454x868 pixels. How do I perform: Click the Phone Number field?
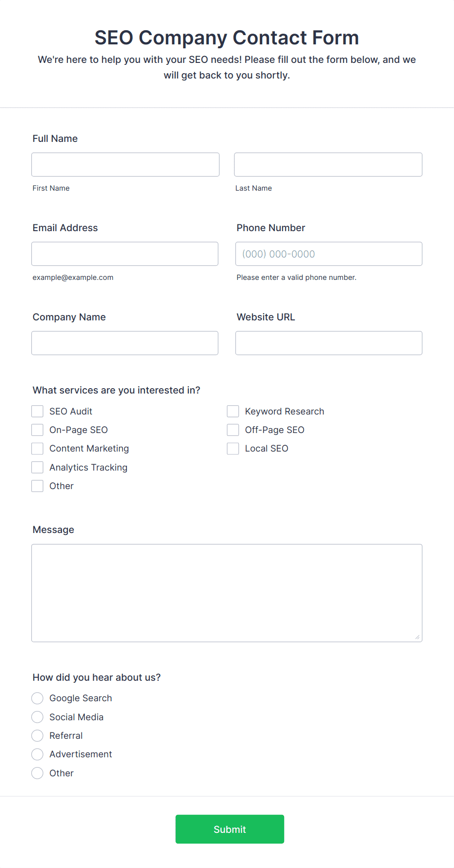click(x=329, y=254)
